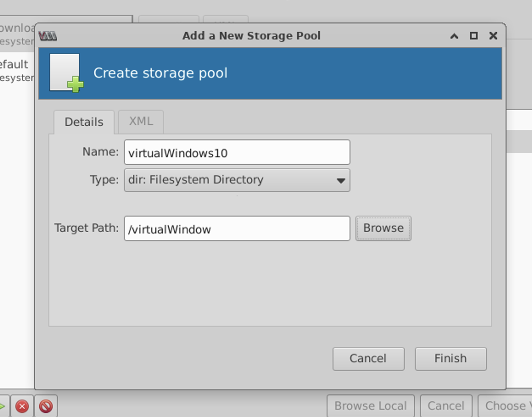Click the Target Path input field

(x=237, y=229)
